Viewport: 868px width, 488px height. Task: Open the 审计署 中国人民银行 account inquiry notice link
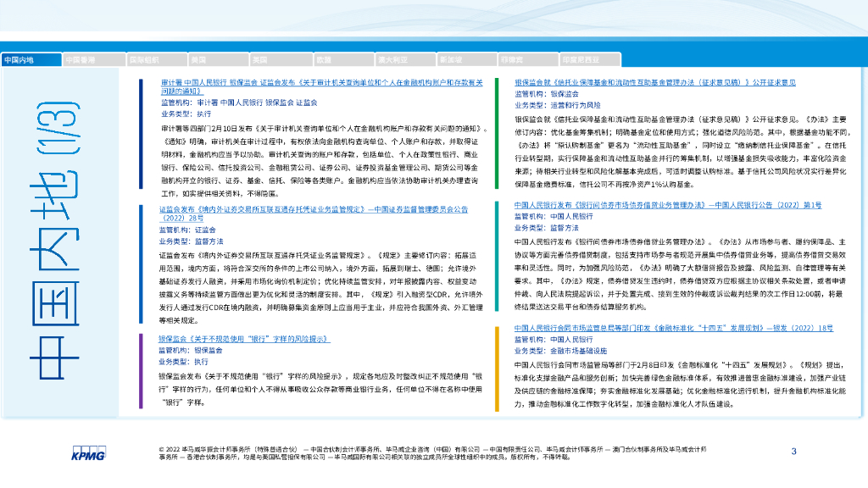[x=321, y=87]
